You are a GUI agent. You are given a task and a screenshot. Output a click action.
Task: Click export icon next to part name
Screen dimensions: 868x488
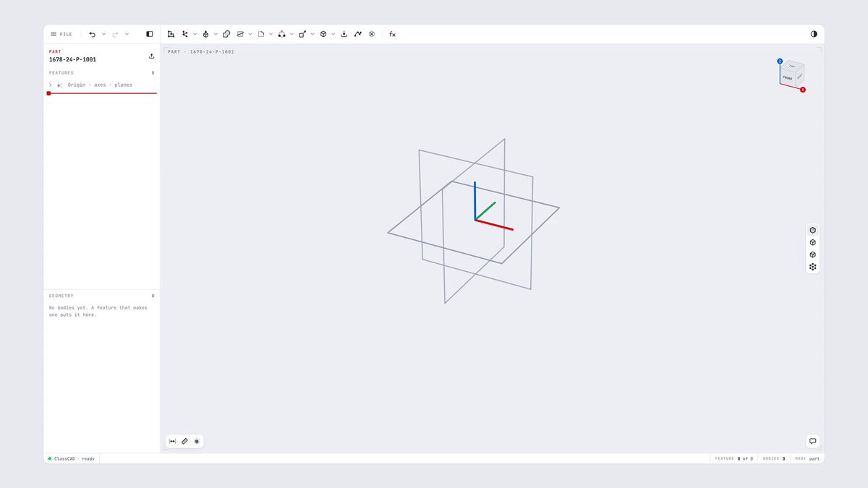click(x=151, y=56)
